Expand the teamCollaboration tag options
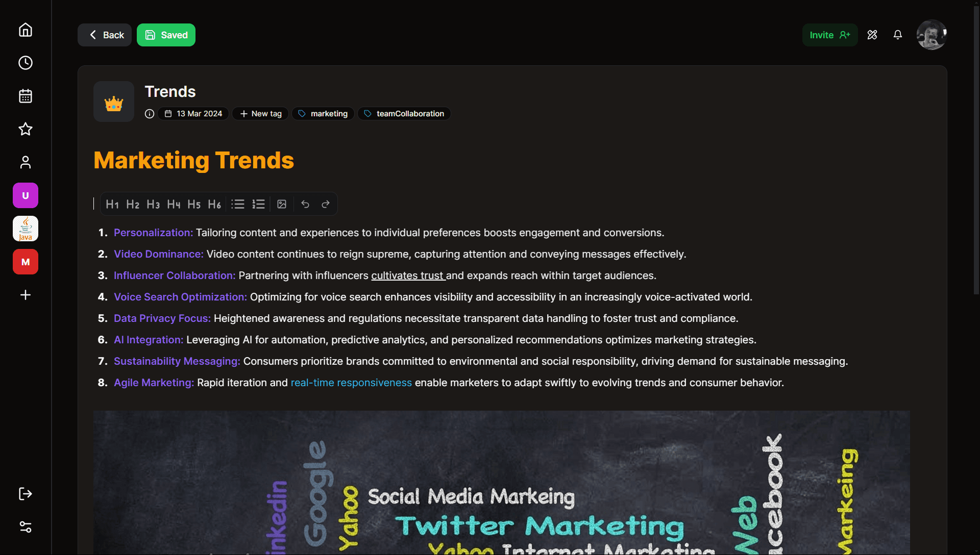 [404, 113]
